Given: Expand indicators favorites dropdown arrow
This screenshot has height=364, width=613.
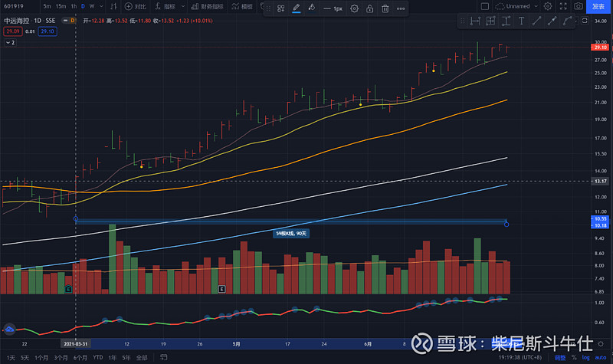Looking at the screenshot, I should click(183, 6).
